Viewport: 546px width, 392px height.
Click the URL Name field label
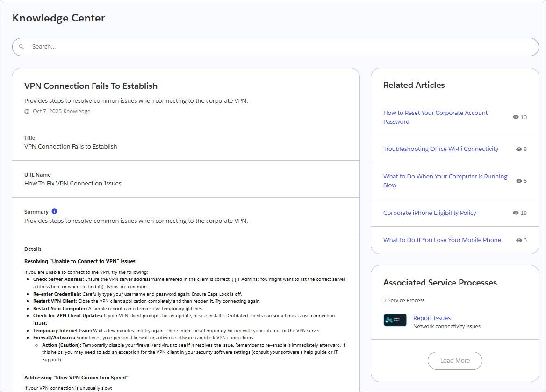(37, 175)
